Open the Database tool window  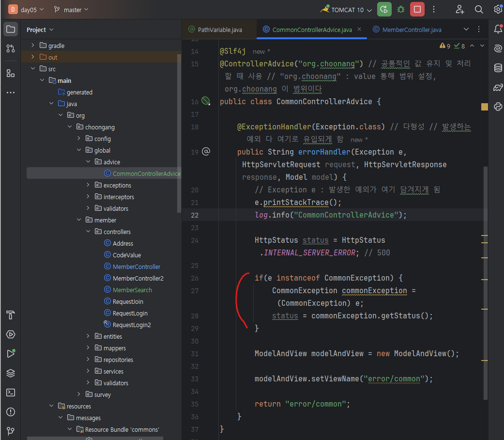pyautogui.click(x=498, y=68)
